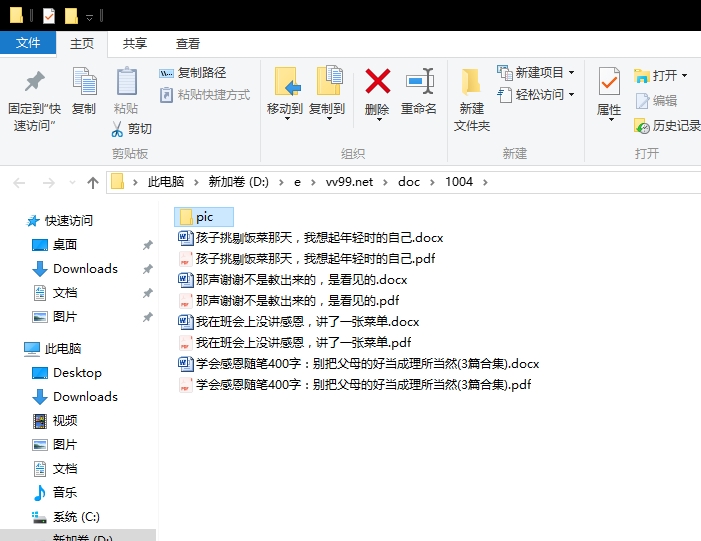Click 此电脑 in navigation pane
The width and height of the screenshot is (701, 541).
53,348
